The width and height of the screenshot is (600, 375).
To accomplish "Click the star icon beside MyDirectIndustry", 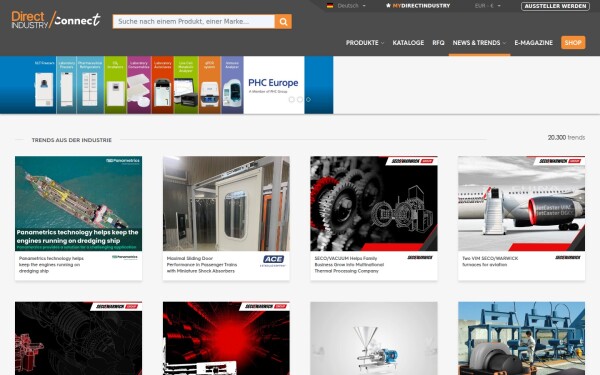I will click(388, 6).
